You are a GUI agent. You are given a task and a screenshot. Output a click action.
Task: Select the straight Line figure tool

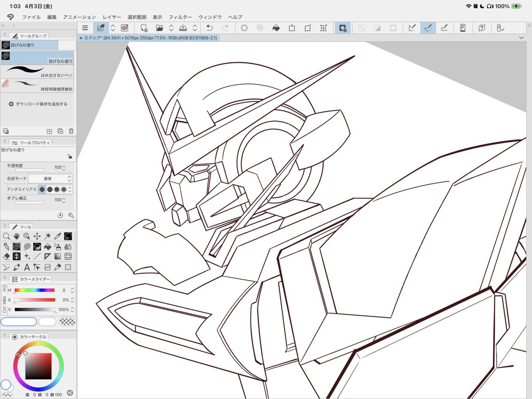point(37,257)
